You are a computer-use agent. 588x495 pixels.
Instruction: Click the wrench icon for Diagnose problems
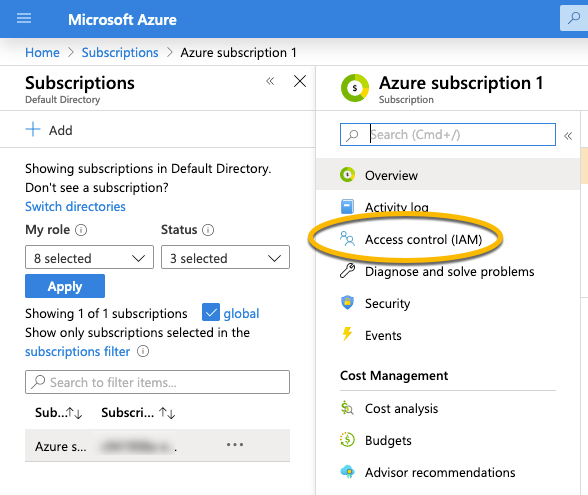pyautogui.click(x=347, y=270)
